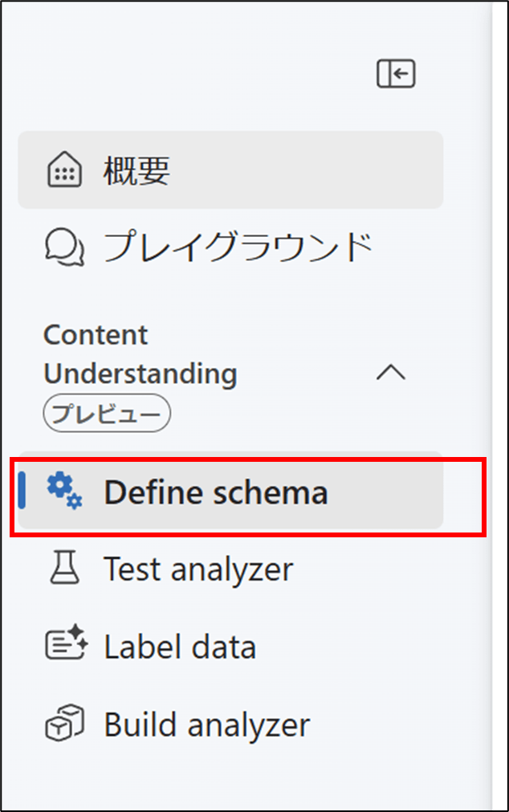
Task: Click the word Content in section title
Action: (x=96, y=335)
